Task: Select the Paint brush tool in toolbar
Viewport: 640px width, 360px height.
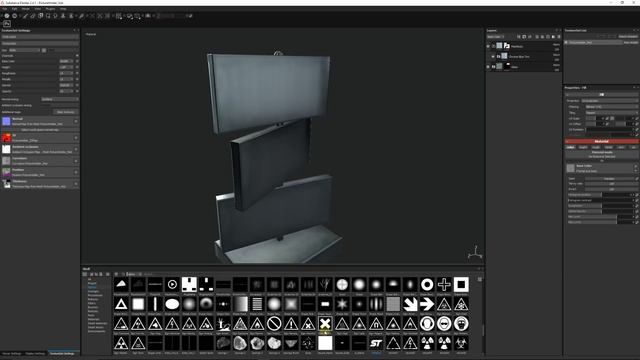Action: [x=25, y=16]
